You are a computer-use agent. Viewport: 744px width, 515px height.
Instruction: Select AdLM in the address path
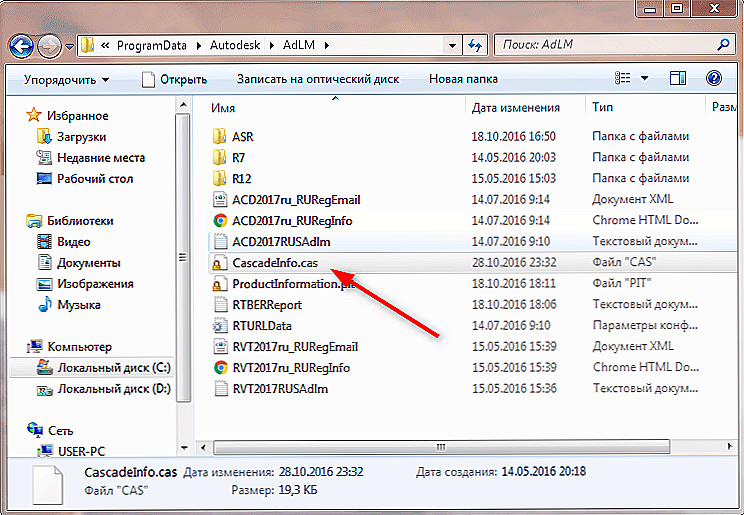click(299, 45)
